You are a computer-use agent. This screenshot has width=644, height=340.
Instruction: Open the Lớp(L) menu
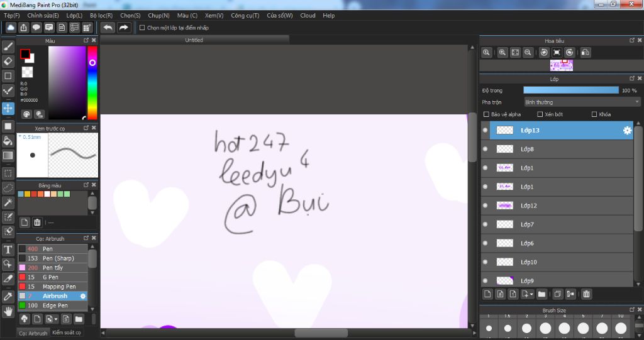tap(74, 15)
